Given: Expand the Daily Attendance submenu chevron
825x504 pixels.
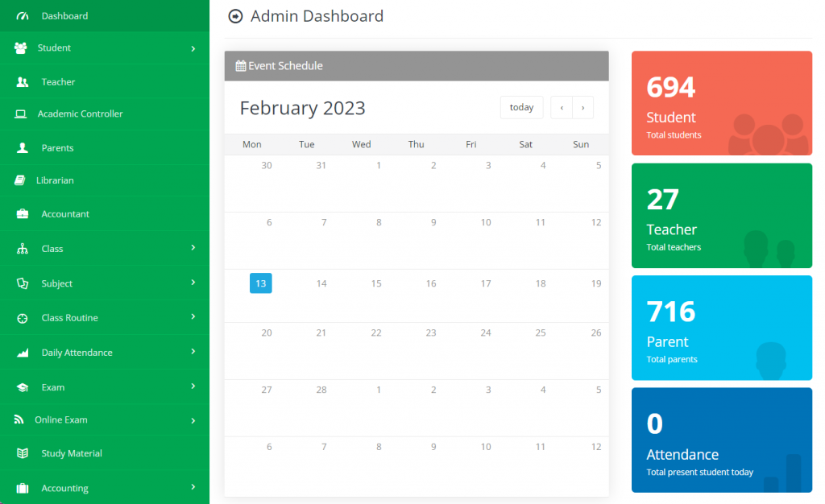Looking at the screenshot, I should tap(193, 352).
